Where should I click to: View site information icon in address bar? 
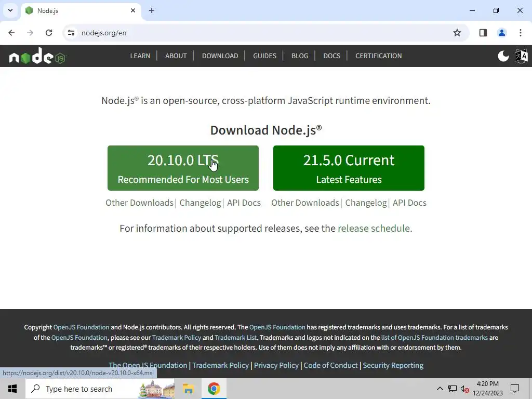(71, 33)
